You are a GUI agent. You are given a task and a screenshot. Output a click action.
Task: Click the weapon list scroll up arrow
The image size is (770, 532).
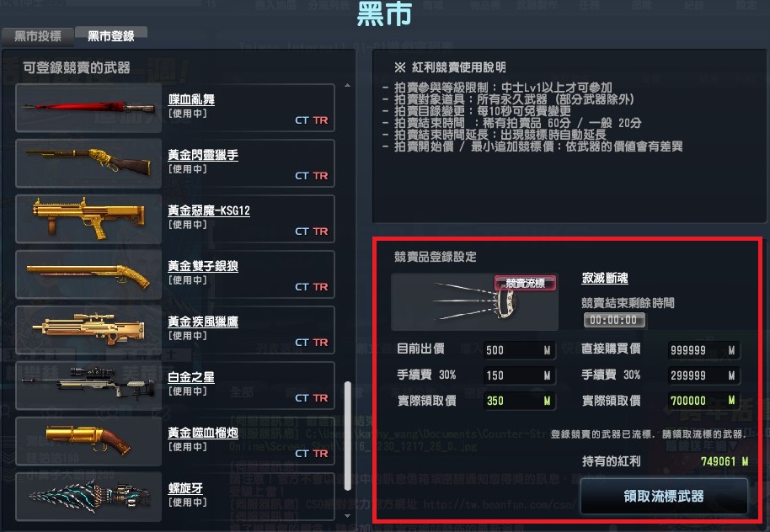pyautogui.click(x=348, y=85)
